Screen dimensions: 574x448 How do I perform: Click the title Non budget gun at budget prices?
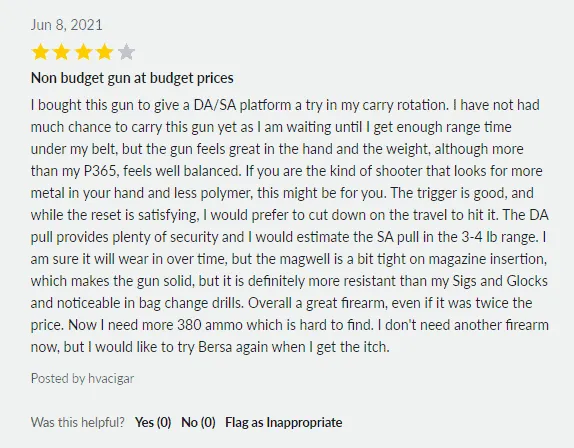point(132,78)
